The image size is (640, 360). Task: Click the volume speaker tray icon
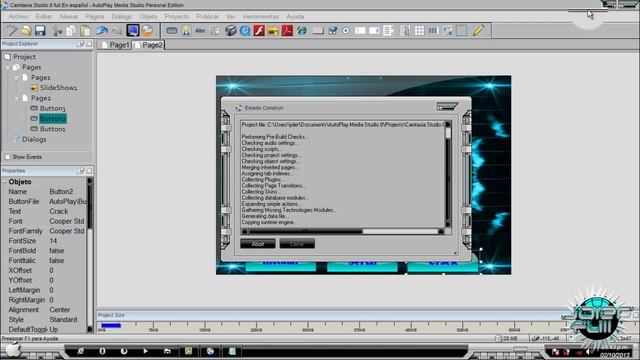click(x=588, y=352)
